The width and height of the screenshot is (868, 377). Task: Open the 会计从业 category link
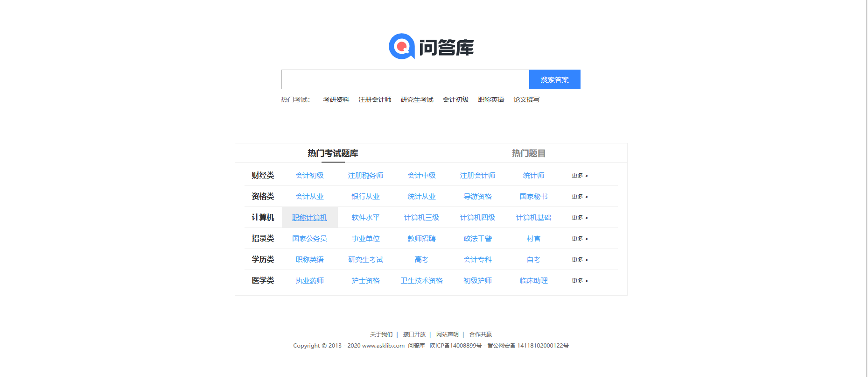pos(309,197)
